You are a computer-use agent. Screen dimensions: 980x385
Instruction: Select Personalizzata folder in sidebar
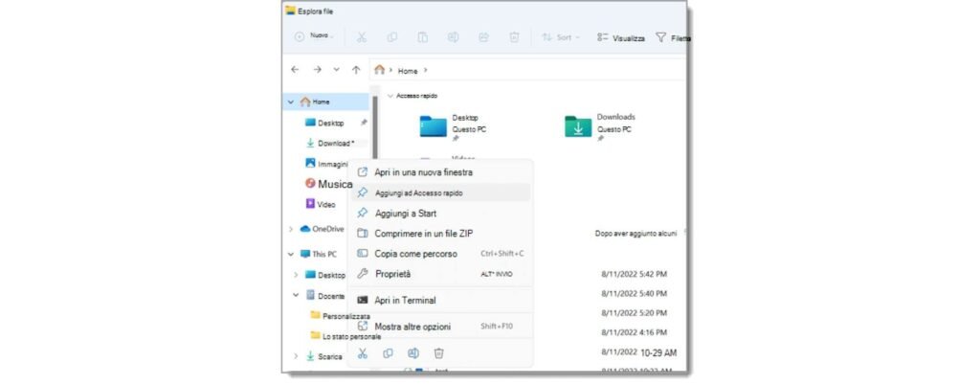pos(340,316)
